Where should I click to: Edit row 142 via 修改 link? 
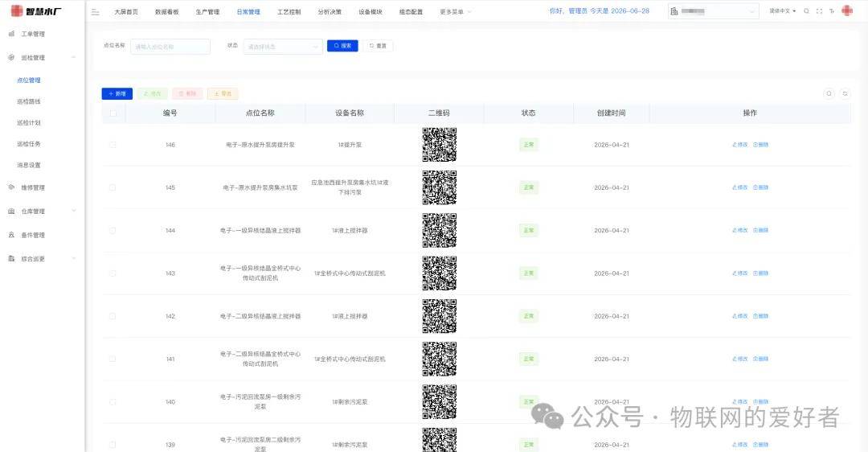point(739,316)
